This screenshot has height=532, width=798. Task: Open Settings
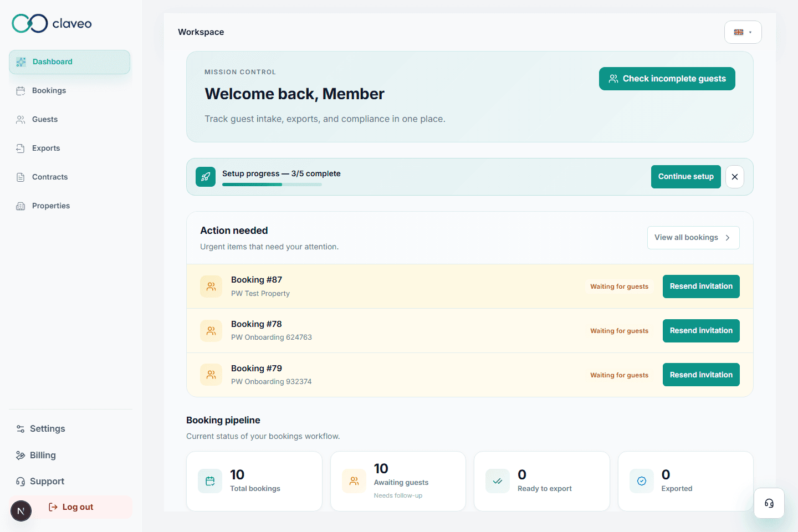click(70, 429)
